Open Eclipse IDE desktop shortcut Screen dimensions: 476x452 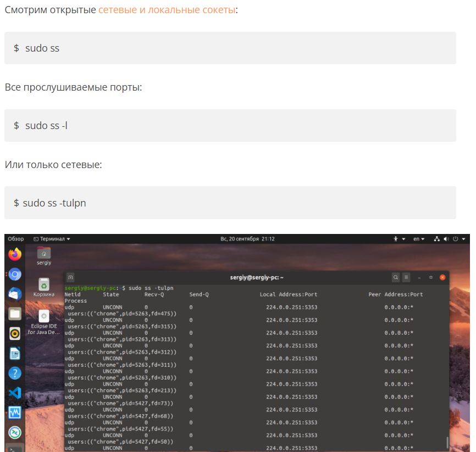(x=44, y=321)
